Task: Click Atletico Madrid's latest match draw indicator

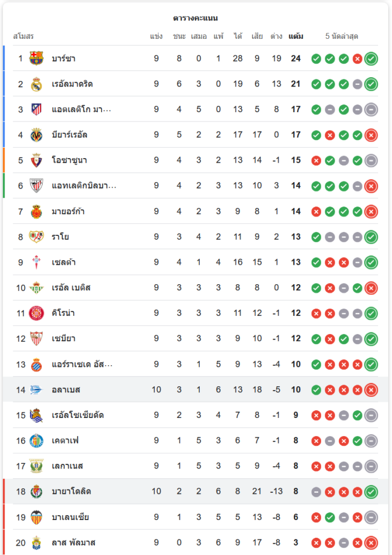Action: (371, 109)
